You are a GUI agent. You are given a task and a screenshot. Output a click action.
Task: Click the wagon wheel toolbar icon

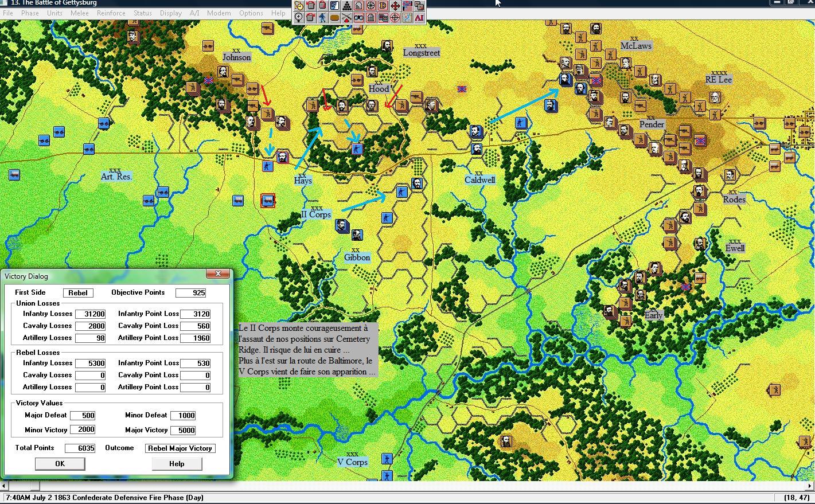[x=371, y=6]
